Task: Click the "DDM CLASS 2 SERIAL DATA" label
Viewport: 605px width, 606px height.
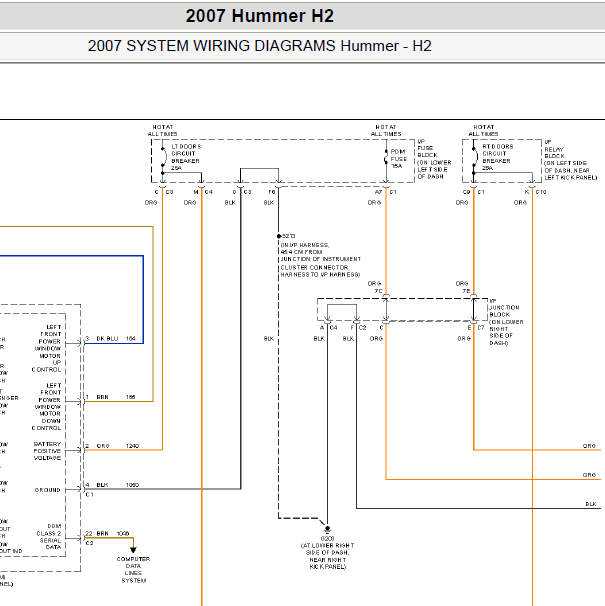Action: [x=49, y=536]
